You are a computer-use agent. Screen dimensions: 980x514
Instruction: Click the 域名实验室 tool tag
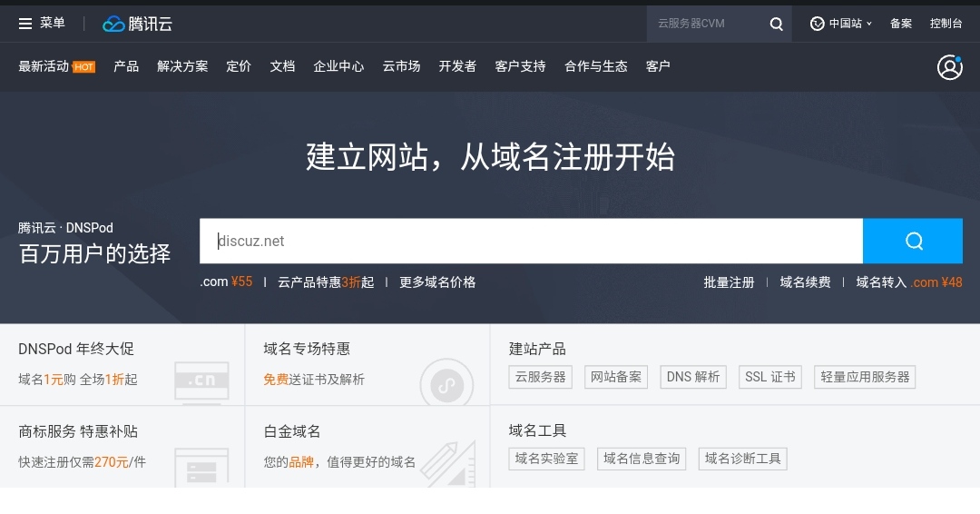point(546,459)
